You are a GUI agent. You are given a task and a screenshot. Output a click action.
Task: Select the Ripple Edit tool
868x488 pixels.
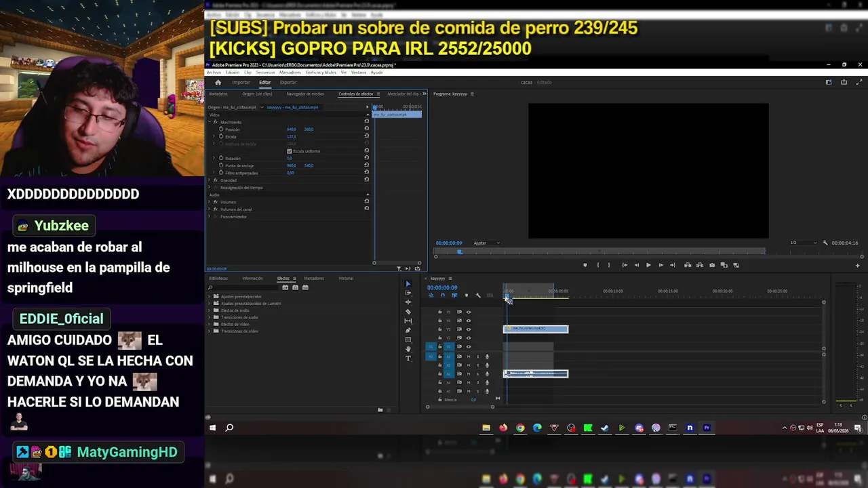408,302
